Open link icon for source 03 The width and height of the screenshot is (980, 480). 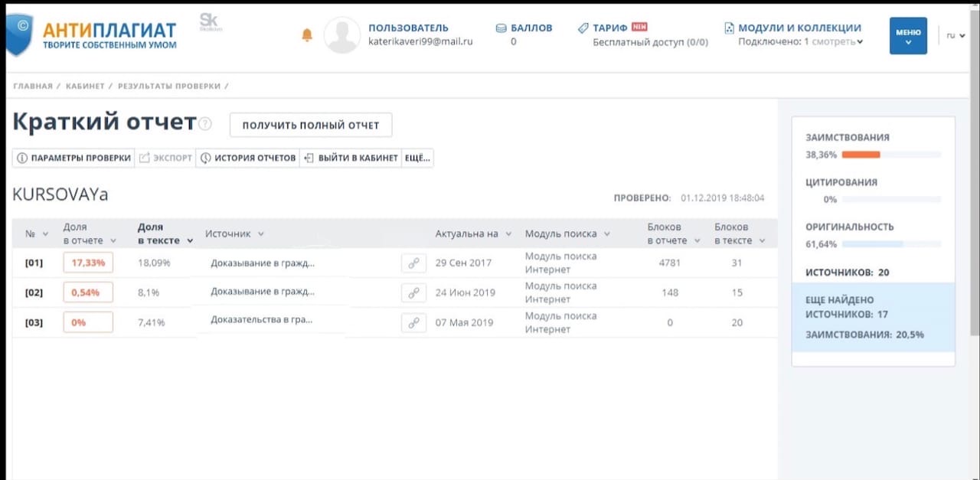point(413,322)
